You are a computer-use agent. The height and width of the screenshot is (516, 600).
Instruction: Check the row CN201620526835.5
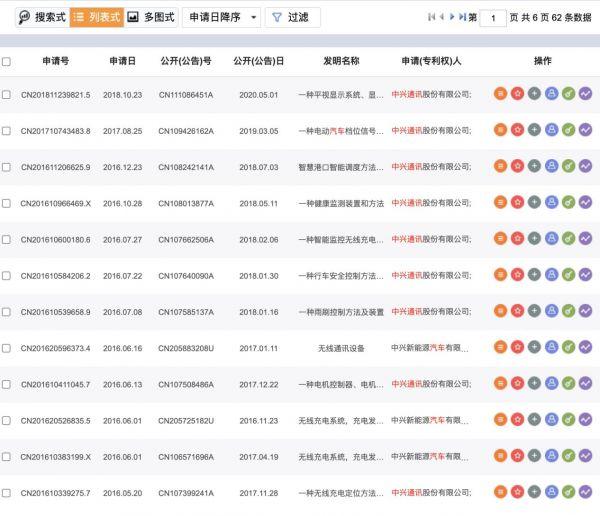6,421
